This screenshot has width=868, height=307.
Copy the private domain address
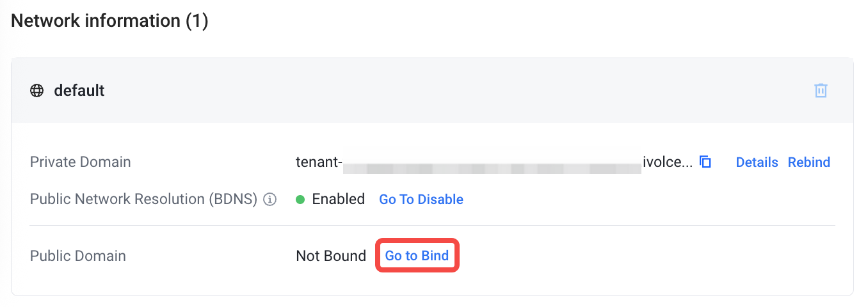click(705, 162)
